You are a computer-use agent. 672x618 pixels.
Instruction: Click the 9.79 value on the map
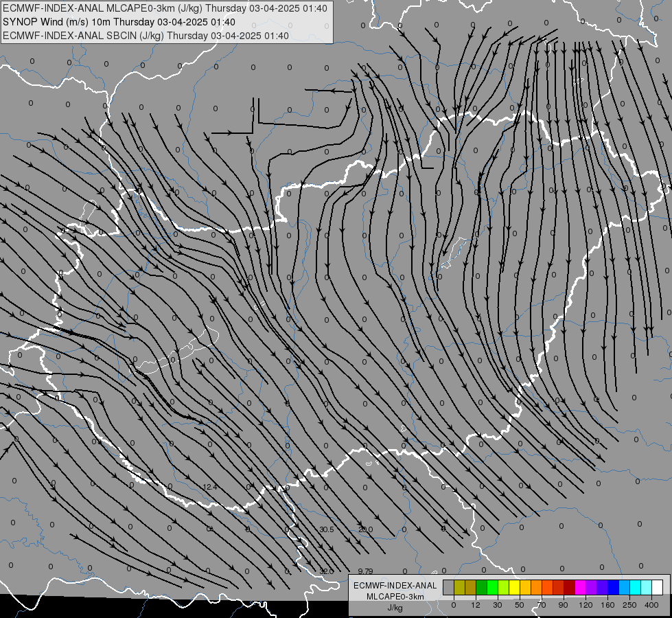[366, 571]
